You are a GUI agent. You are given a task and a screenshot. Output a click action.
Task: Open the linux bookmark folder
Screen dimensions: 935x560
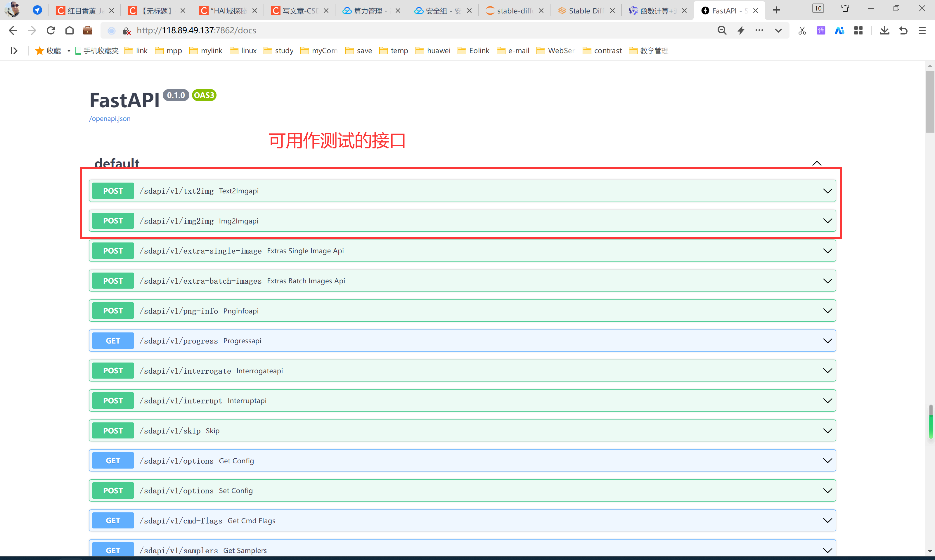tap(243, 51)
